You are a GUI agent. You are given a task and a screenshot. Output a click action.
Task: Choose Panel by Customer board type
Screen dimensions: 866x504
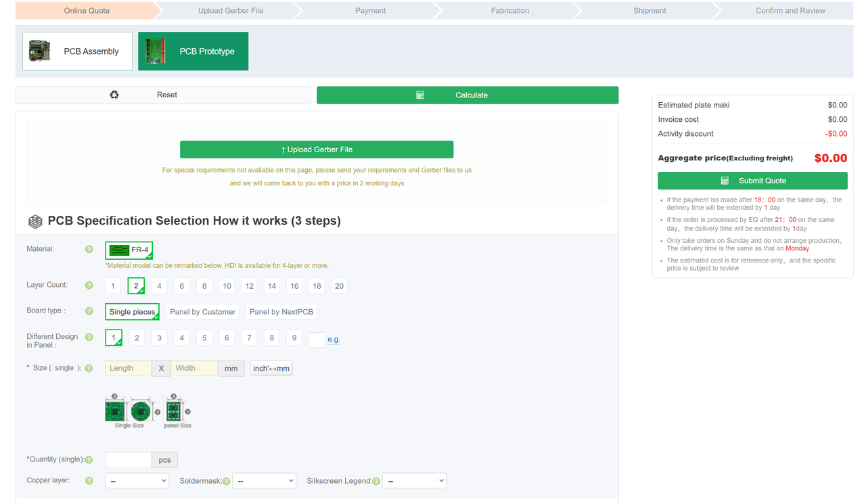(202, 312)
